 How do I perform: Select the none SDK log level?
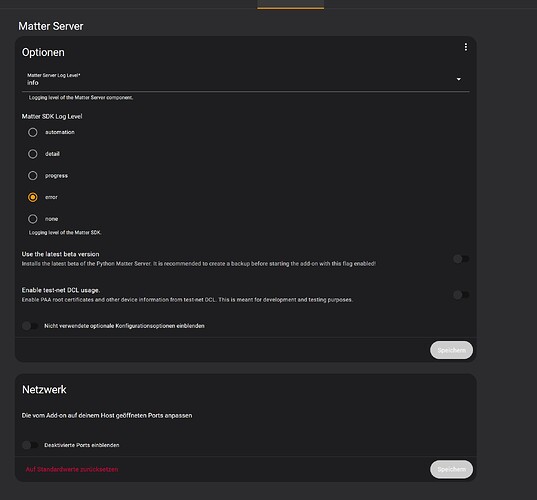(33, 219)
